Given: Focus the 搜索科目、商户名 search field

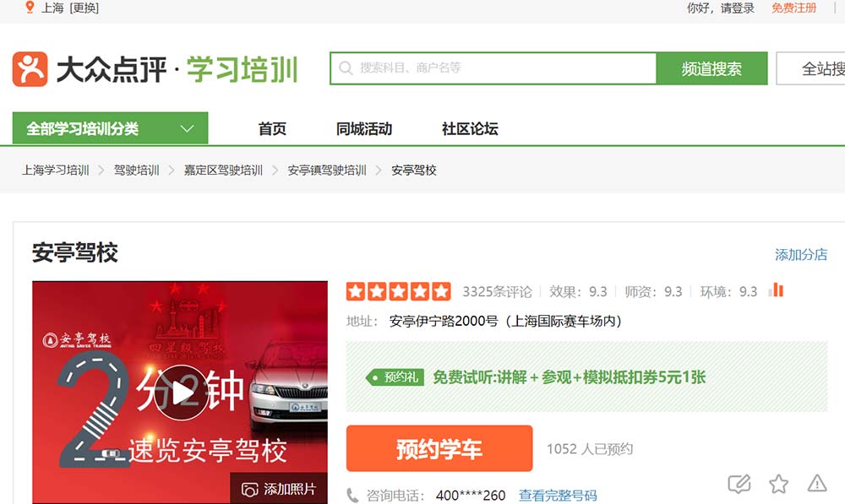Looking at the screenshot, I should [x=499, y=68].
